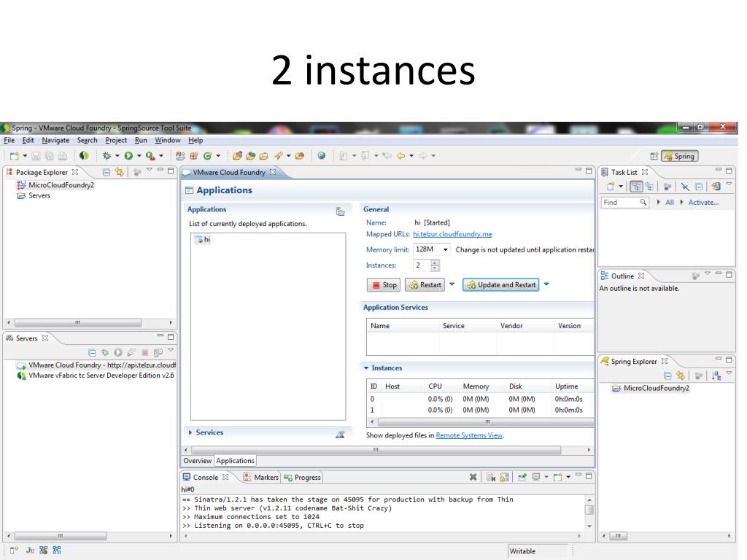Switch to the Markers tab
The image size is (747, 560).
(261, 477)
